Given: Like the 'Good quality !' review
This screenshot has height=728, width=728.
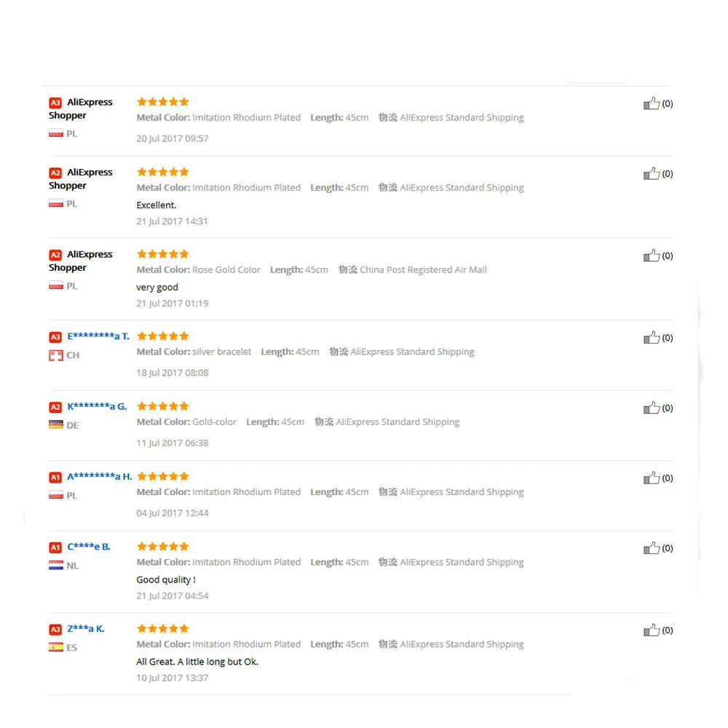Looking at the screenshot, I should click(652, 548).
